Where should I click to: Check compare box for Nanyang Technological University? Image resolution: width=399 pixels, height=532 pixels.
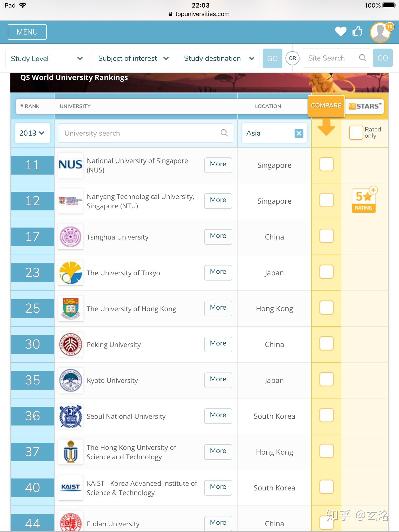[326, 200]
